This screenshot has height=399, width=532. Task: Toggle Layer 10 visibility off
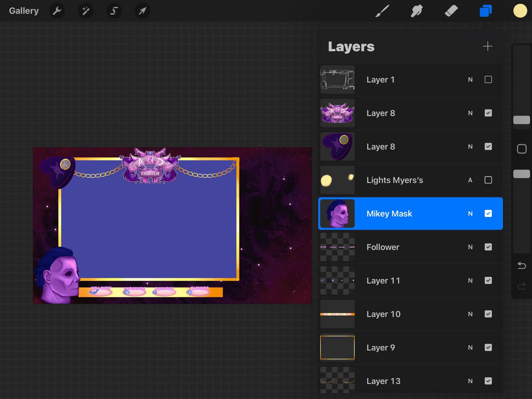[x=488, y=314]
